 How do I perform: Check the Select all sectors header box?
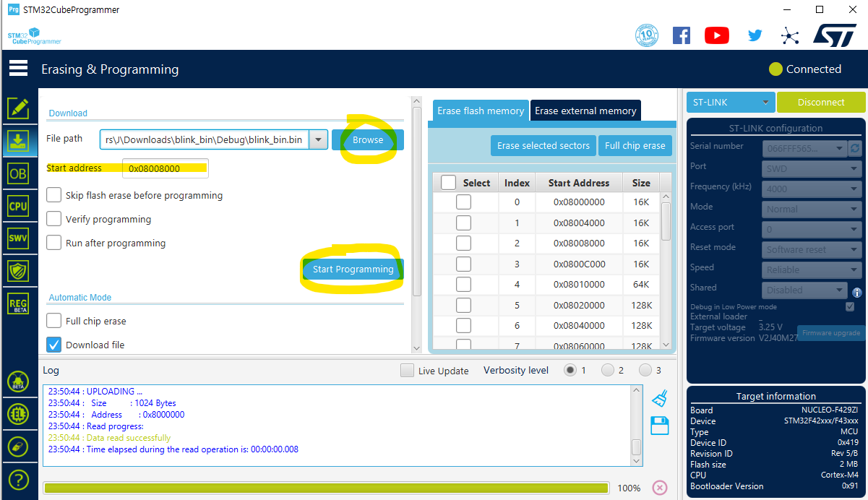(x=448, y=183)
